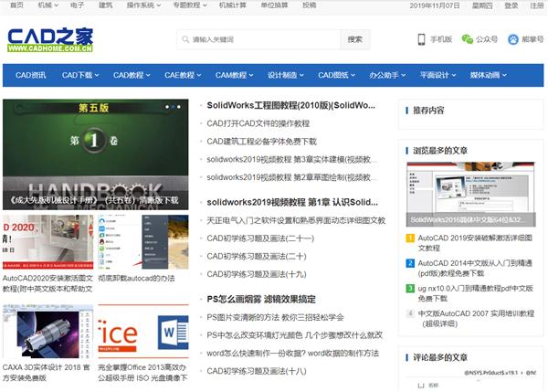548x392 pixels.
Task: Open 首页 in the top menu
Action: click(x=16, y=5)
